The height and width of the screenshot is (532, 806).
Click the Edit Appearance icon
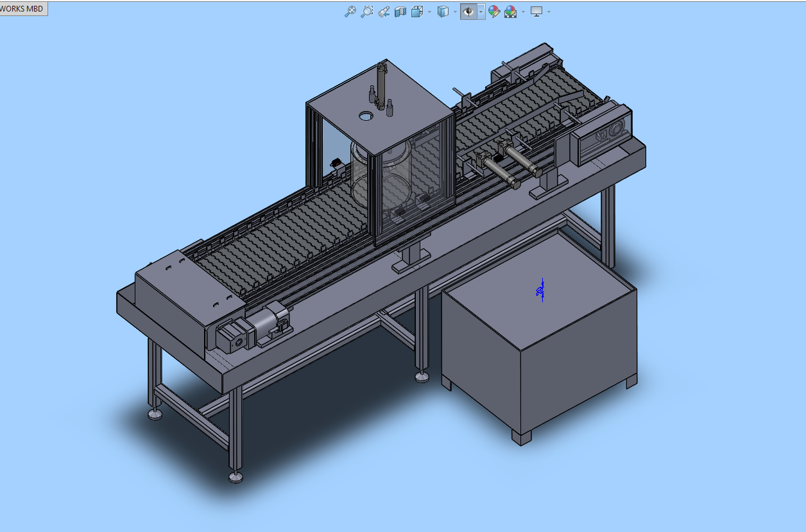coord(494,12)
